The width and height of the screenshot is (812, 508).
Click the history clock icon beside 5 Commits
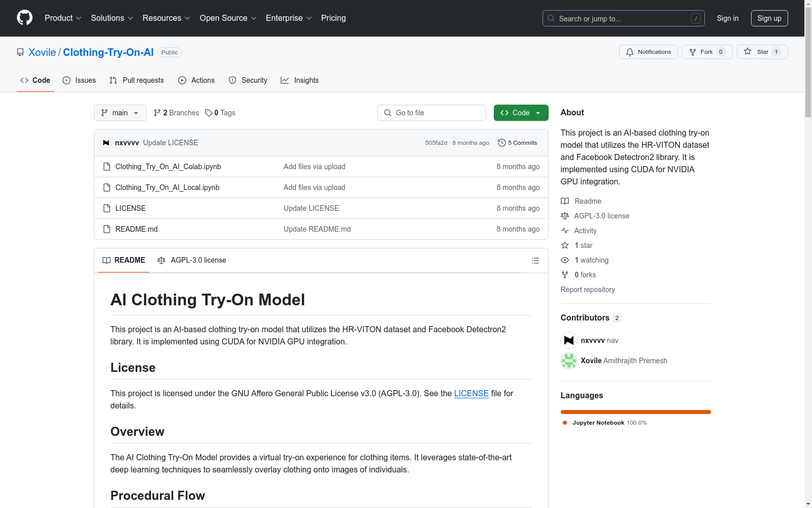coord(502,143)
